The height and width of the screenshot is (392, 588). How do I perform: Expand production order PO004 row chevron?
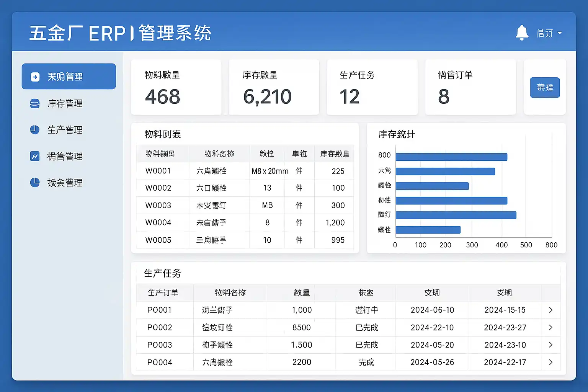pyautogui.click(x=550, y=362)
